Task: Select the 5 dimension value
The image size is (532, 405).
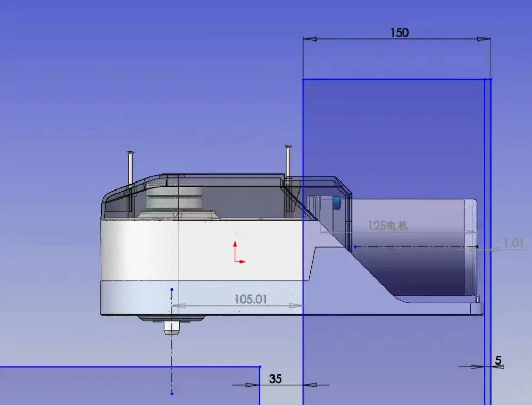Action: pyautogui.click(x=498, y=360)
